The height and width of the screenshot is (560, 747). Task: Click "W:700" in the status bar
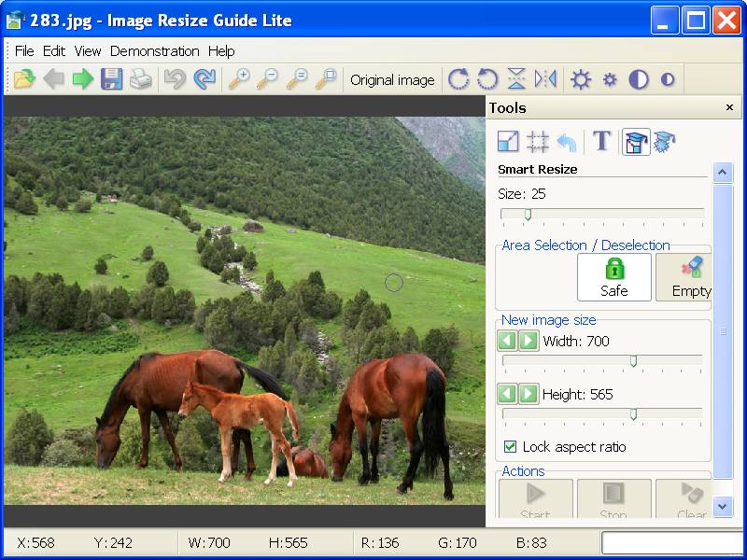click(209, 543)
